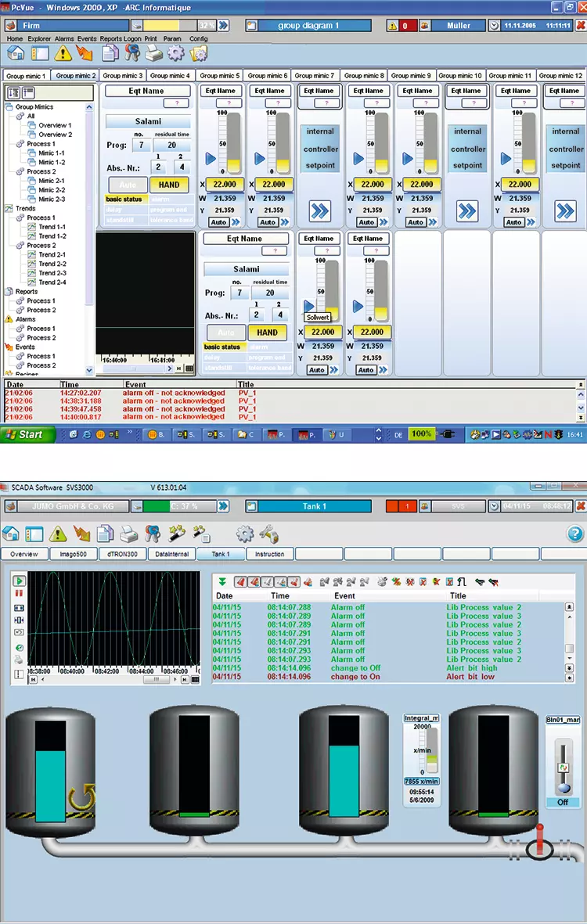Viewport: 587px width, 924px height.
Task: Switch the lower Salami panel to Auto
Action: (225, 333)
